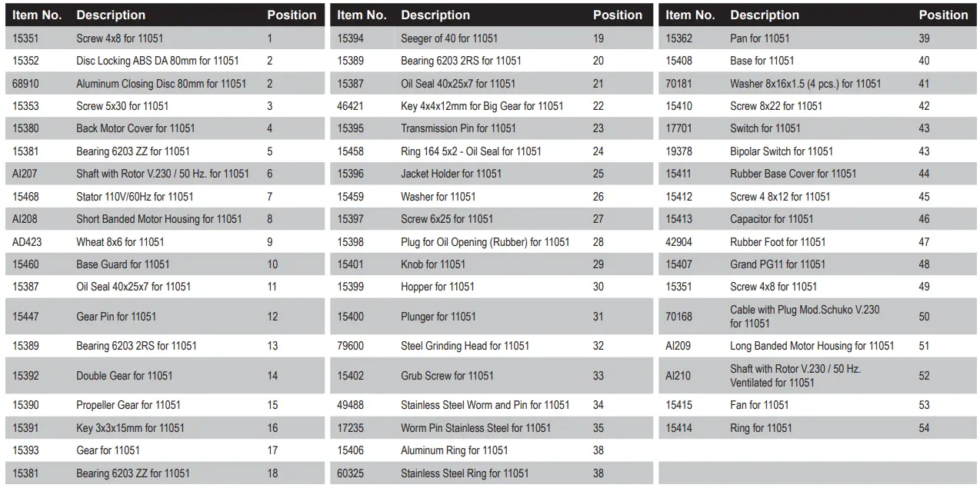Click item number 42904
Screen dimensions: 980x488
point(678,241)
